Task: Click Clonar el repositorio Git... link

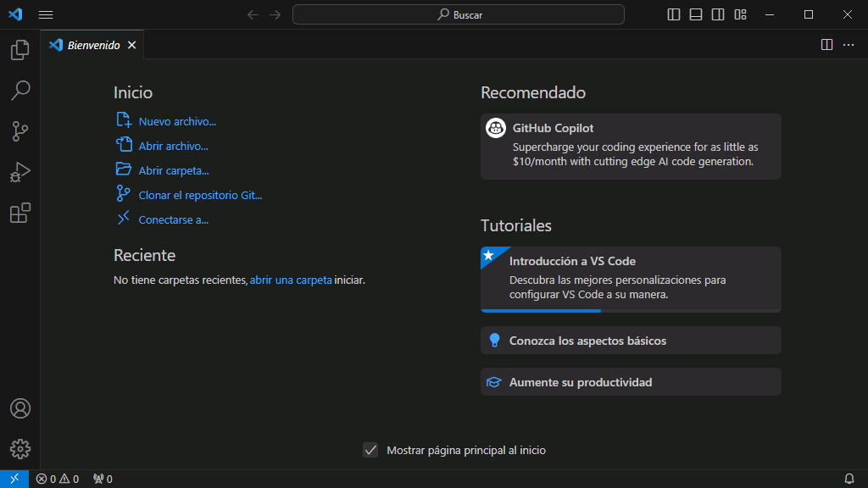Action: pyautogui.click(x=200, y=196)
